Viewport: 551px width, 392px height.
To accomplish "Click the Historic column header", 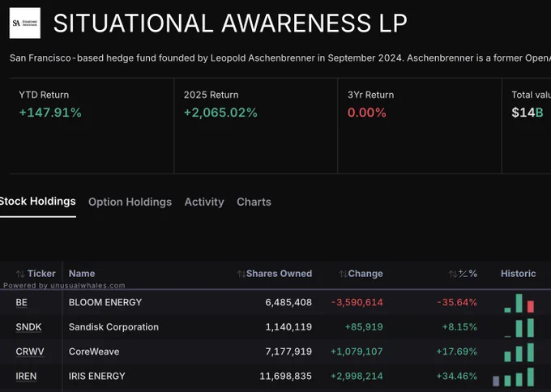I will pyautogui.click(x=519, y=274).
